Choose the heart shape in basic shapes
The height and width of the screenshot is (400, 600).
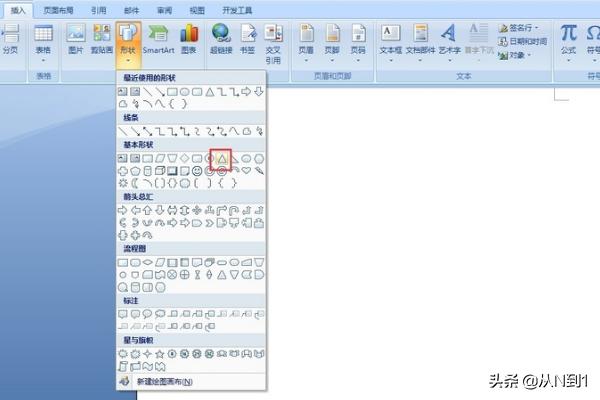245,171
